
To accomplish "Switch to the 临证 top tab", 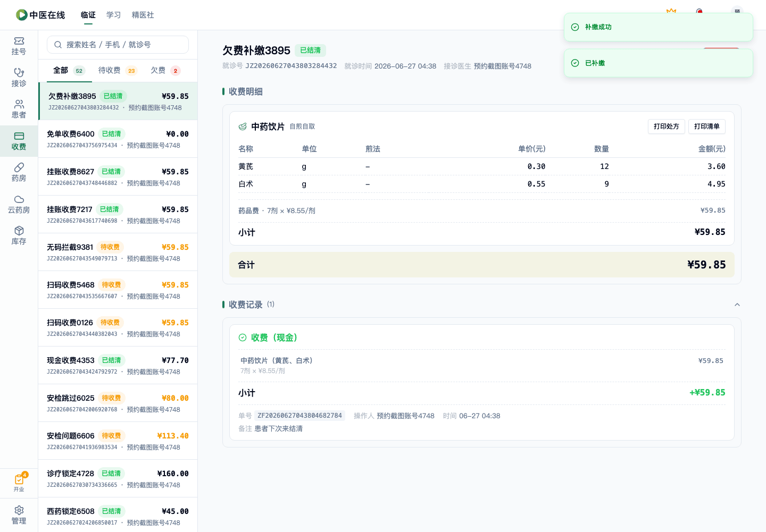I will [88, 15].
